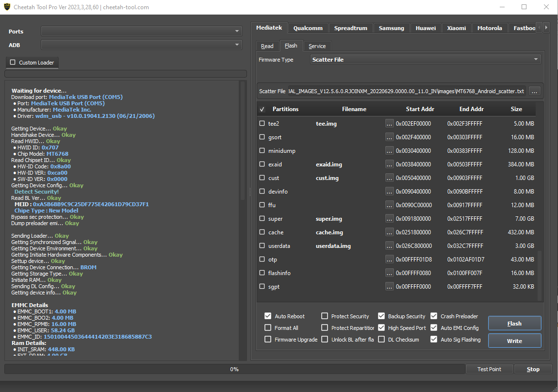Open scatter file browse button
The width and height of the screenshot is (558, 392).
pyautogui.click(x=534, y=91)
